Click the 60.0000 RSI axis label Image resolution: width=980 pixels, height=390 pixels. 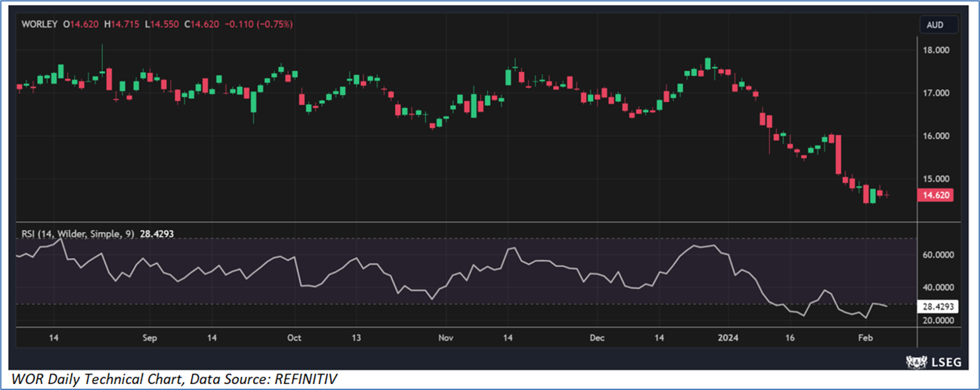(938, 255)
